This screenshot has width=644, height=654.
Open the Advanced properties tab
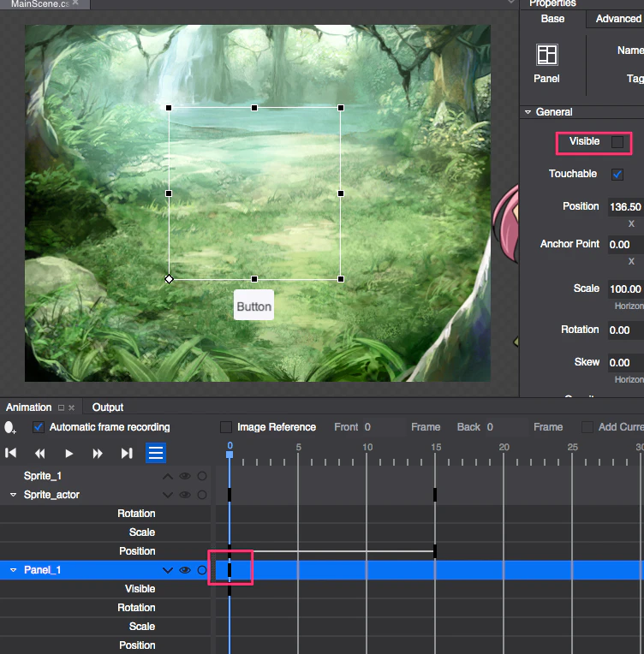pyautogui.click(x=618, y=19)
